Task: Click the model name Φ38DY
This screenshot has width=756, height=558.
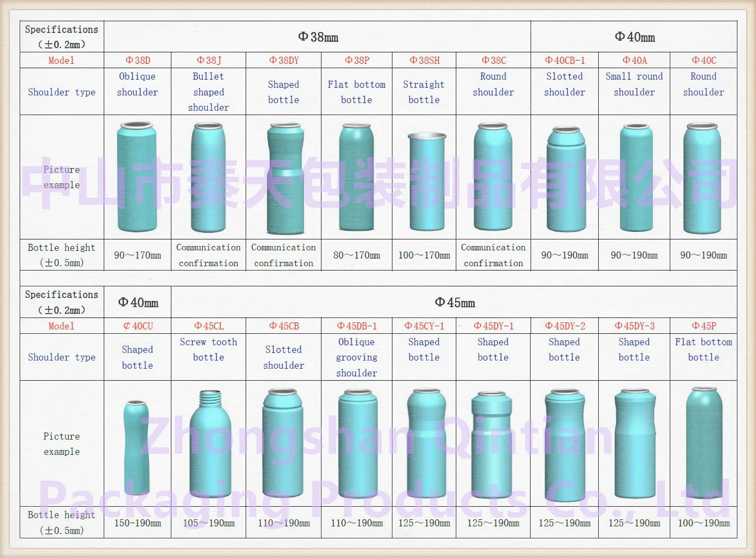Action: coord(284,60)
